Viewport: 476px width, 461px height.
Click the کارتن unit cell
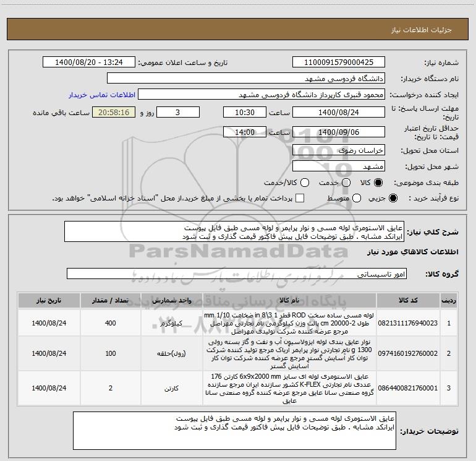point(171,388)
